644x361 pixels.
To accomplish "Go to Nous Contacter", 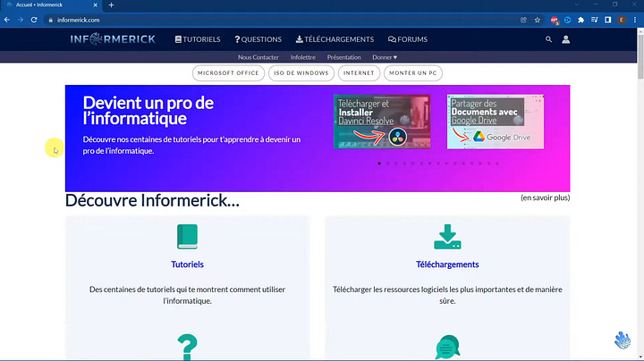I will point(258,57).
